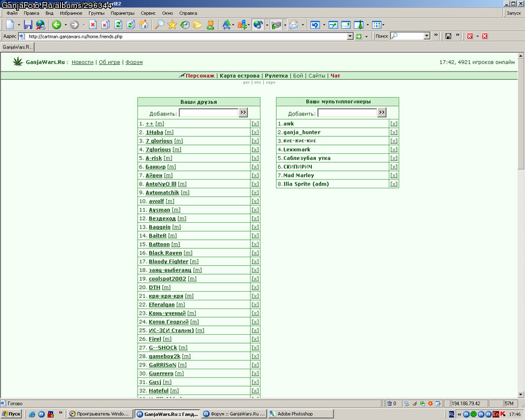The width and height of the screenshot is (525, 420).
Task: Expand the address bar URL dropdown
Action: (350, 36)
